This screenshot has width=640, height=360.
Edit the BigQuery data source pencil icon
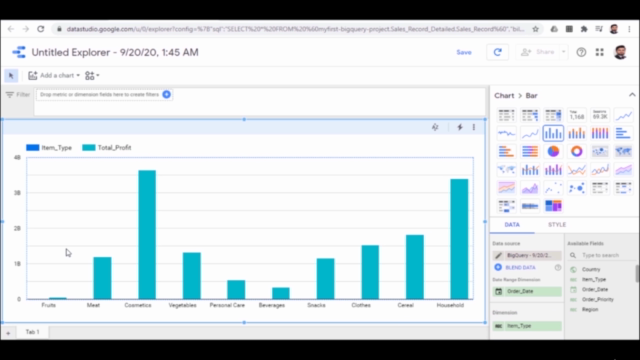pyautogui.click(x=498, y=256)
